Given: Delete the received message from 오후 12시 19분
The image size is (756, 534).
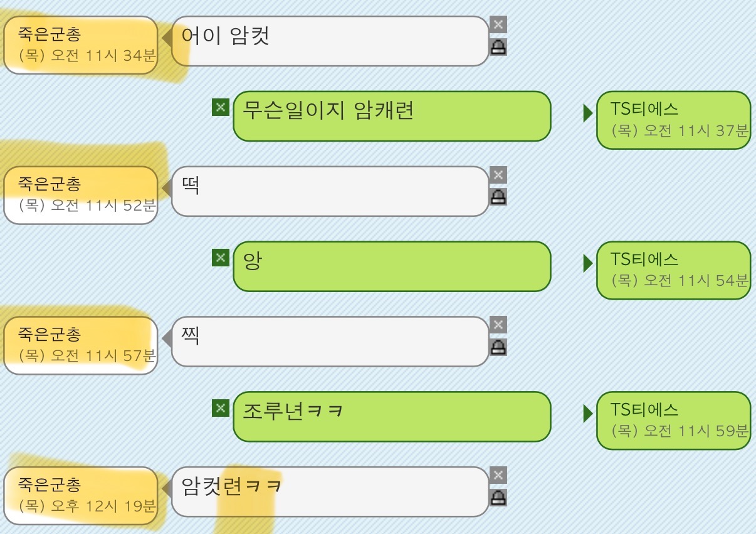Looking at the screenshot, I should coord(498,475).
